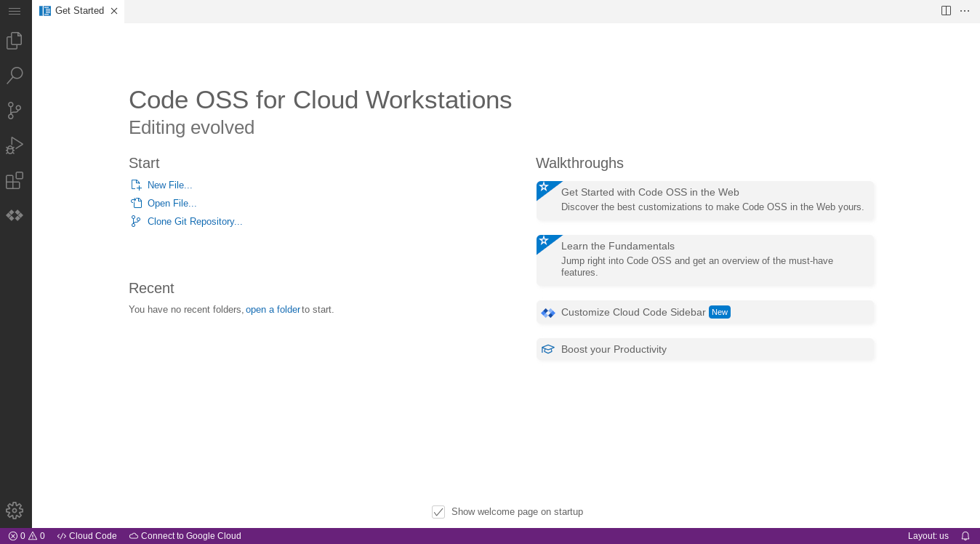Click Connect to Google Cloud in status bar

185,536
